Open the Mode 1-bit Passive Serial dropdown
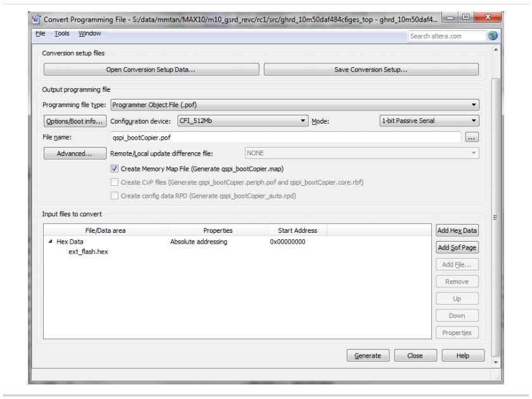Screen dimensions: 532x399 pos(429,121)
